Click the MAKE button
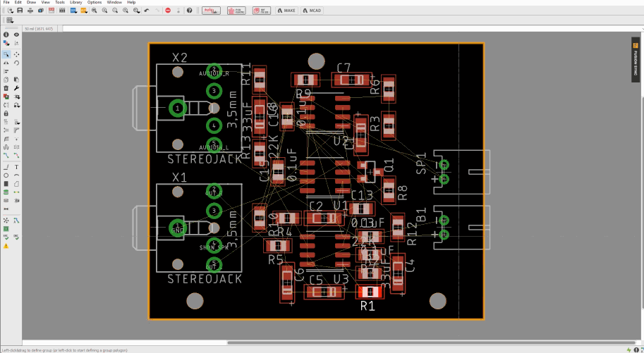Viewport: 644px width, 353px height. pyautogui.click(x=286, y=11)
